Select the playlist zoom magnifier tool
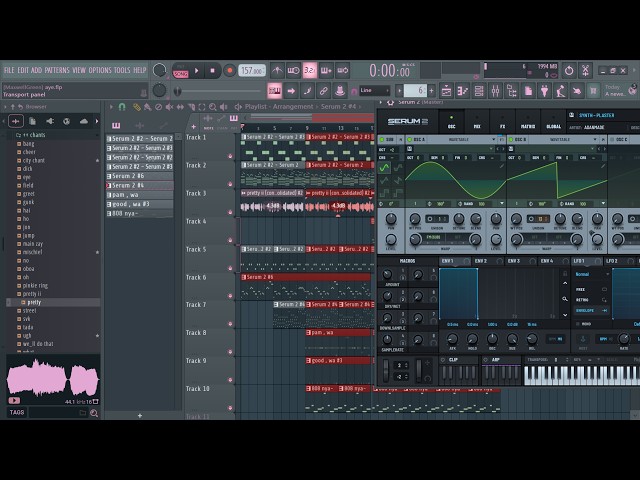The width and height of the screenshot is (640, 480). coord(213,107)
